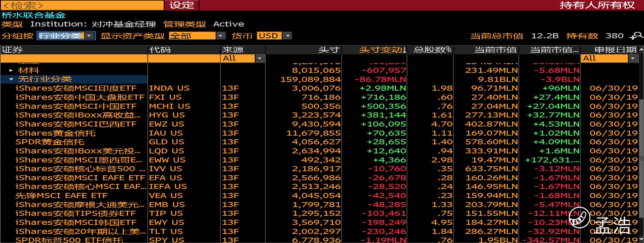Sort by the 总股数% column header
Viewport: 644px width, 243px height.
pyautogui.click(x=430, y=50)
